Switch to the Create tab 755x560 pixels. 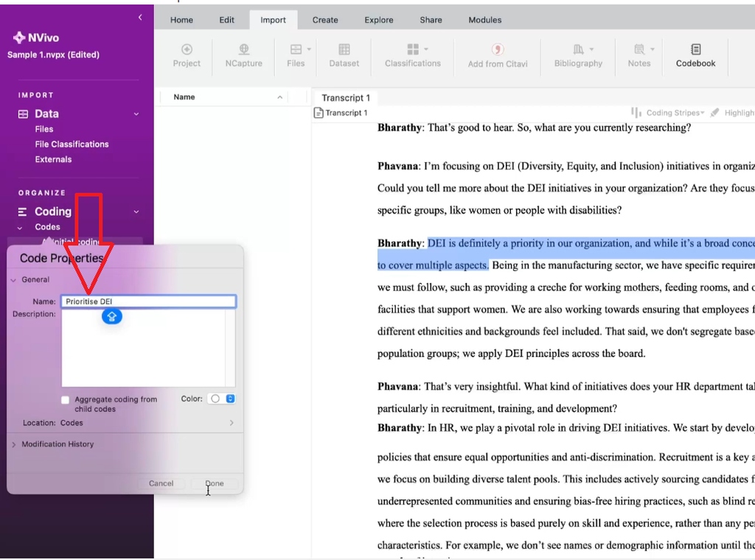[x=325, y=20]
